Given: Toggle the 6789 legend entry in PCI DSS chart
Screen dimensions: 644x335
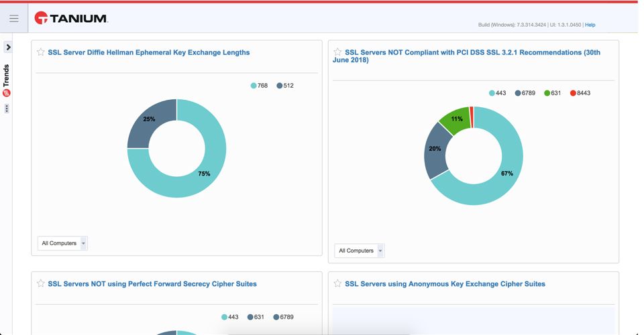Looking at the screenshot, I should coord(525,93).
